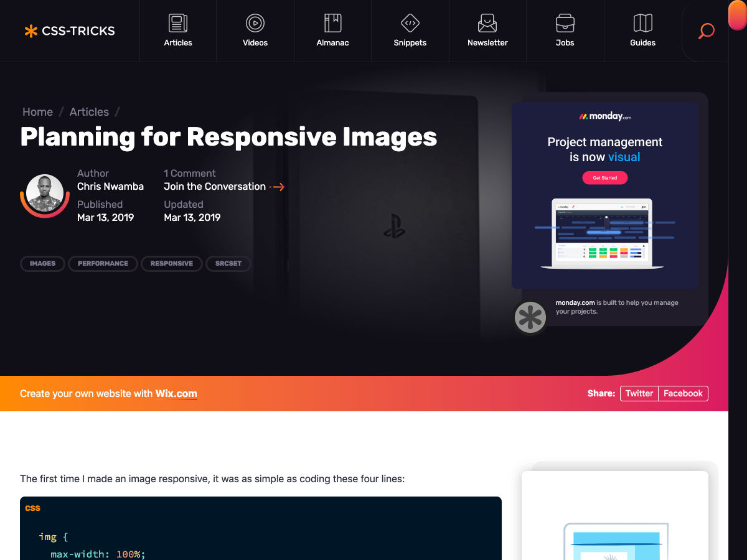Share the article on Twitter

coord(639,393)
